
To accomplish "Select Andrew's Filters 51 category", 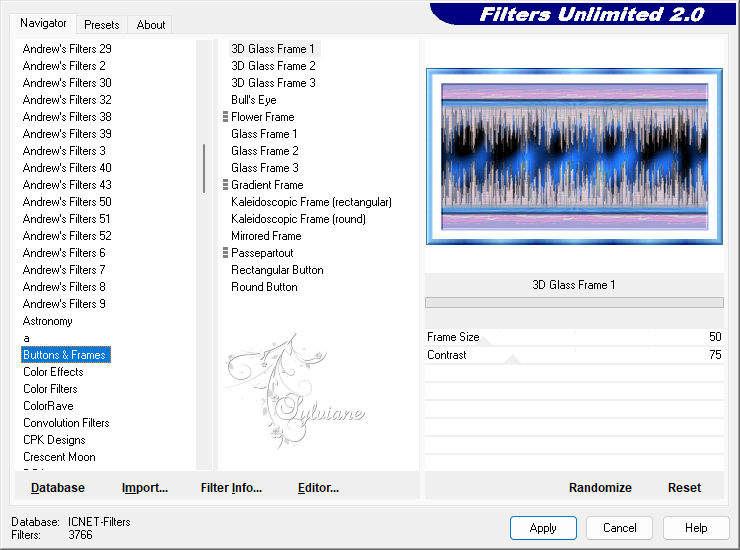I will click(x=67, y=219).
